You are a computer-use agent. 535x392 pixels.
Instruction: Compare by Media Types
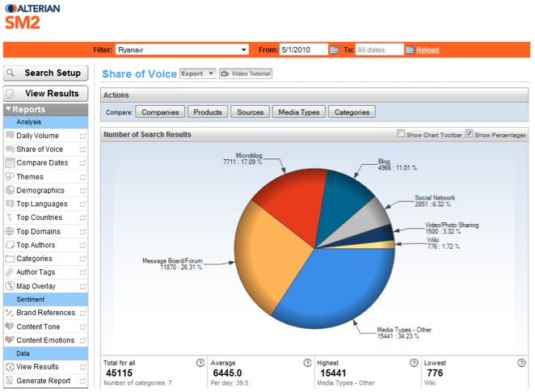tap(299, 112)
